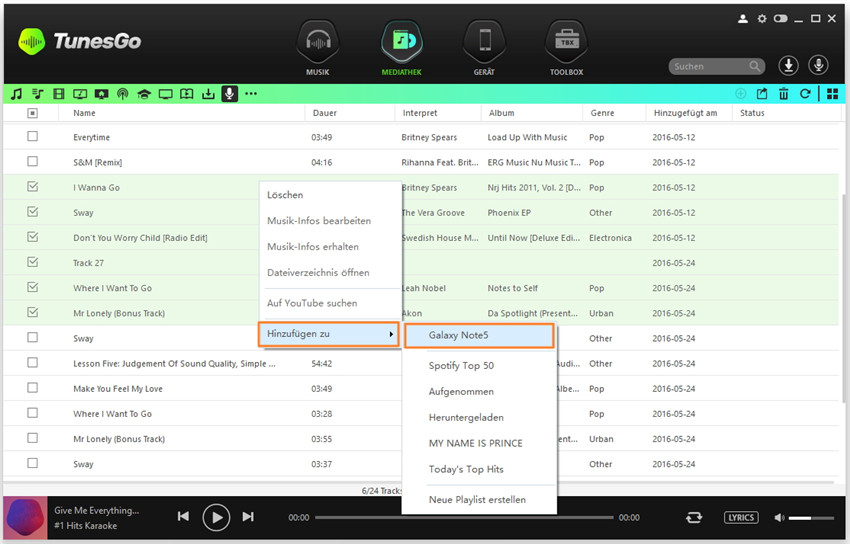850x544 pixels.
Task: Delete tracks with the trash icon
Action: (784, 94)
